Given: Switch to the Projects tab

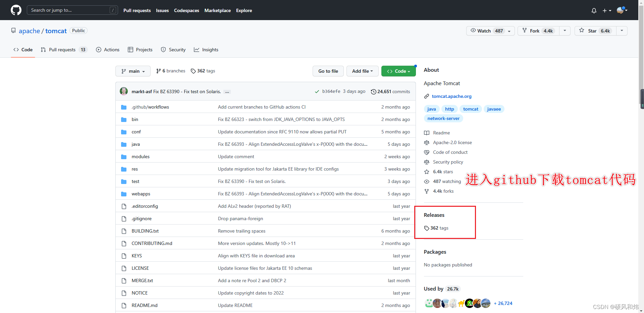Looking at the screenshot, I should click(140, 50).
